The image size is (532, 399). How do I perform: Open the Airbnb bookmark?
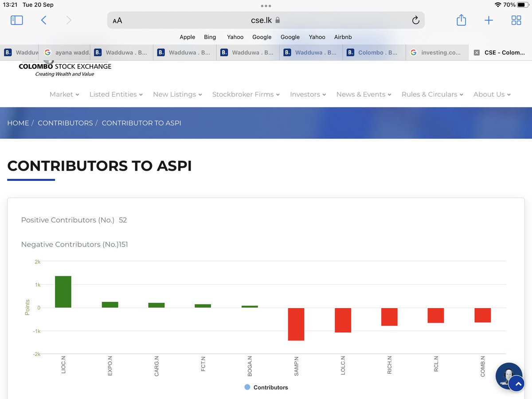coord(343,37)
